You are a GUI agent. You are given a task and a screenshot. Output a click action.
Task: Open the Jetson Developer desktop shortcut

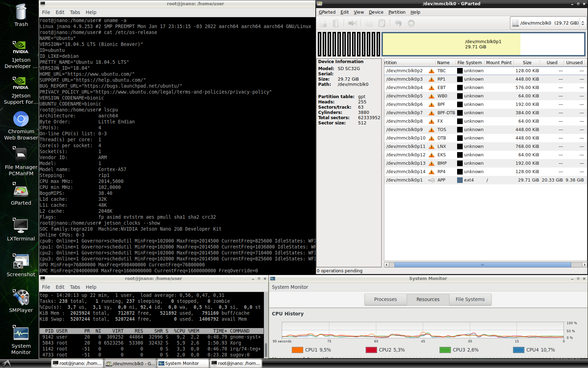pos(21,55)
